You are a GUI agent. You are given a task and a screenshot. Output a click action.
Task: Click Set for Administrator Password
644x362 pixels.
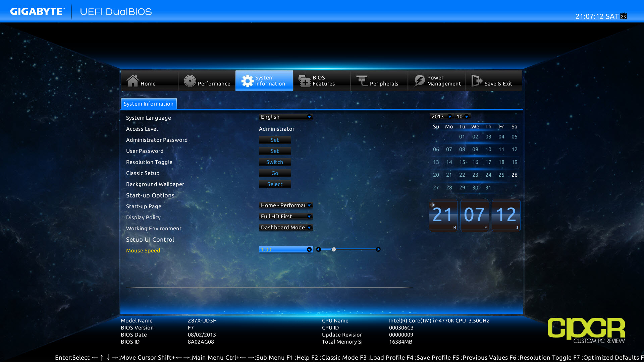pyautogui.click(x=275, y=140)
